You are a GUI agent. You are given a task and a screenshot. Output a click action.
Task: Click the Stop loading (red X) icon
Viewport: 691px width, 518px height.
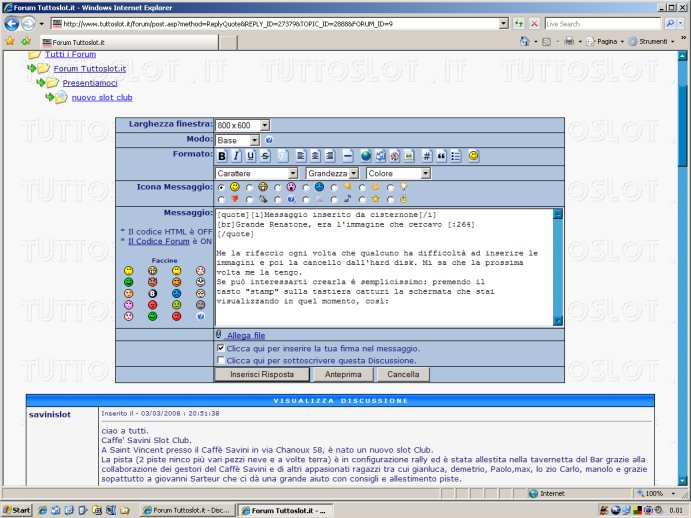[x=534, y=23]
